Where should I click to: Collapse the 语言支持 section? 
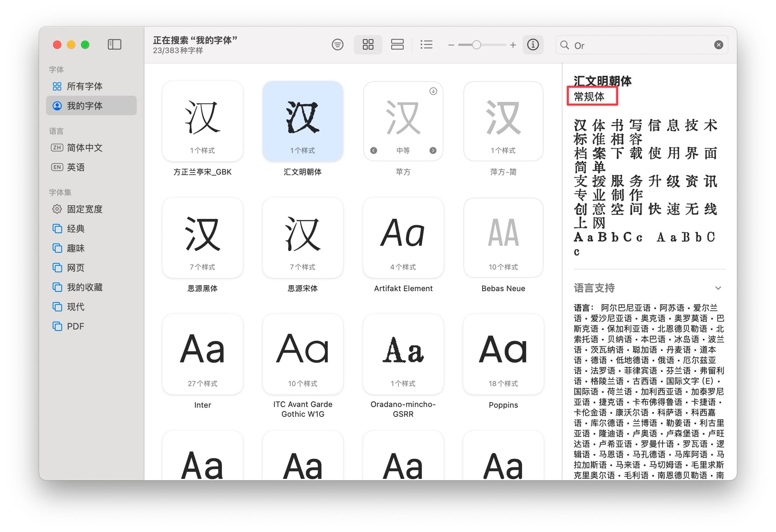tap(718, 288)
